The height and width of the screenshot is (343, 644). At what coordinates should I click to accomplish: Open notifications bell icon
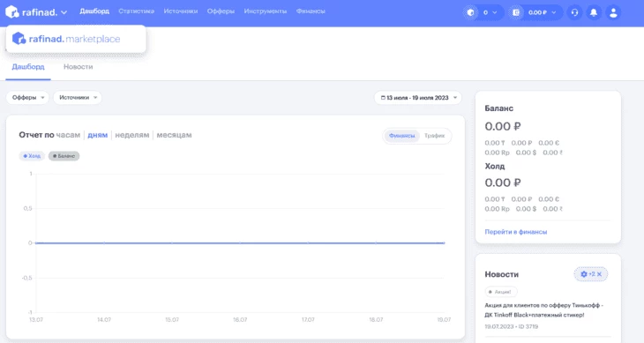pyautogui.click(x=594, y=12)
